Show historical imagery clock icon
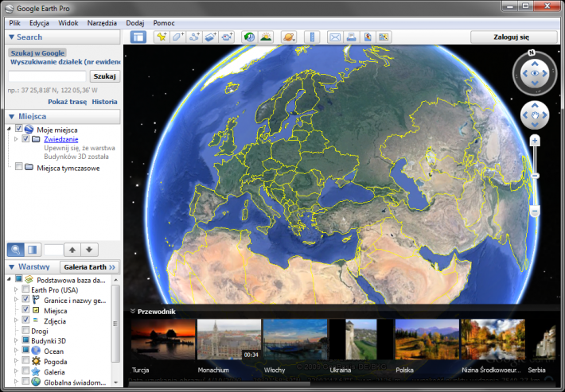565x392 pixels. 249,37
